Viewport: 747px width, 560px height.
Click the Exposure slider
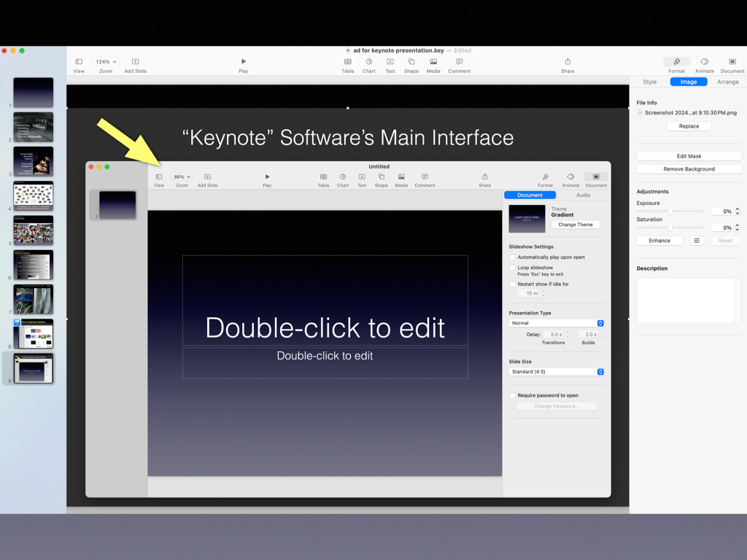pos(670,211)
